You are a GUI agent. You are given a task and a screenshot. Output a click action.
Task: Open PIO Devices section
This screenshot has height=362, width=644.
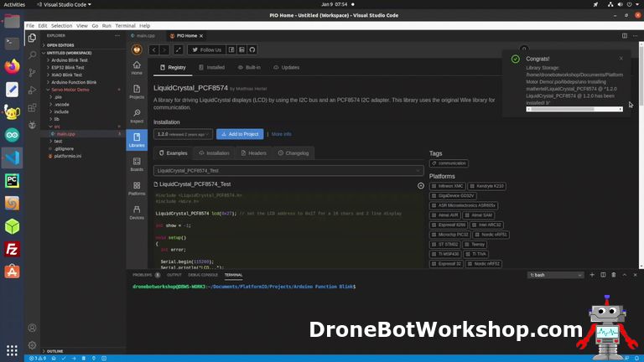(137, 213)
